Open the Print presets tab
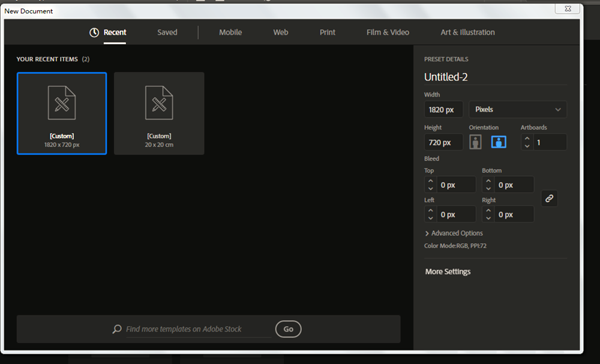This screenshot has height=364, width=600. pyautogui.click(x=327, y=33)
